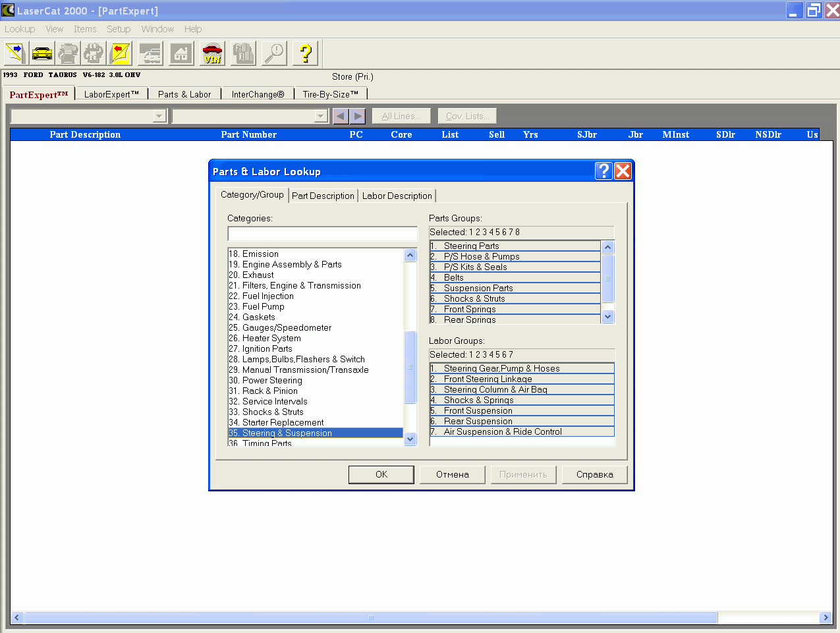Select category 18. Emission
The image size is (840, 633).
coord(316,254)
